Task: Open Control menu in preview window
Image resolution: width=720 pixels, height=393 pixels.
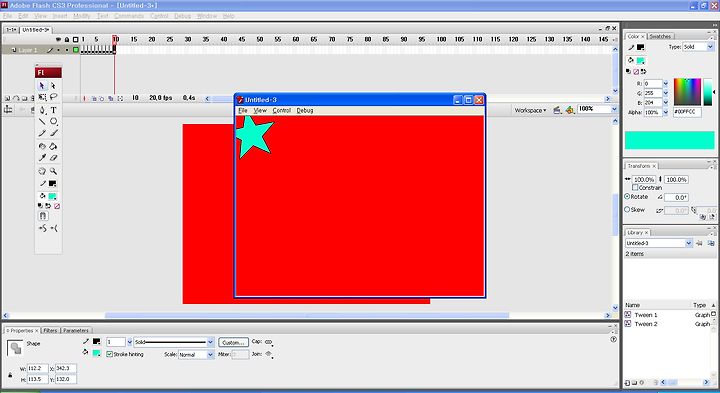Action: [281, 110]
